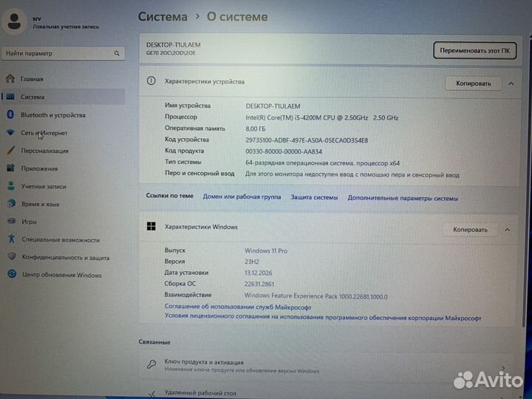Click the Приложения apps icon
Image resolution: width=532 pixels, height=399 pixels.
[11, 168]
